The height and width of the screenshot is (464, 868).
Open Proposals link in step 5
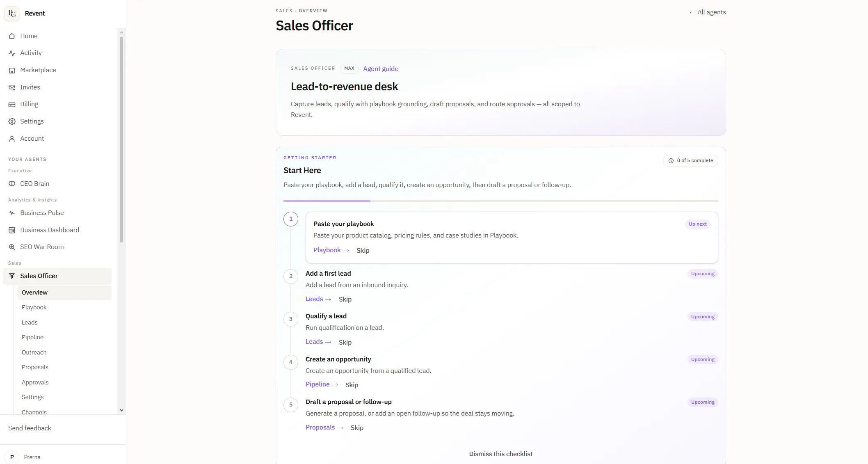coord(324,427)
